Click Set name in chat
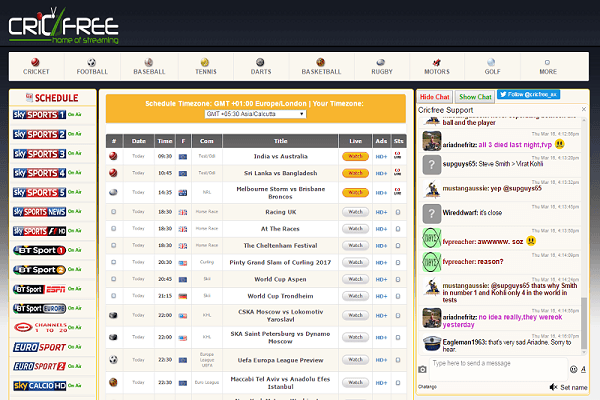 coord(574,387)
